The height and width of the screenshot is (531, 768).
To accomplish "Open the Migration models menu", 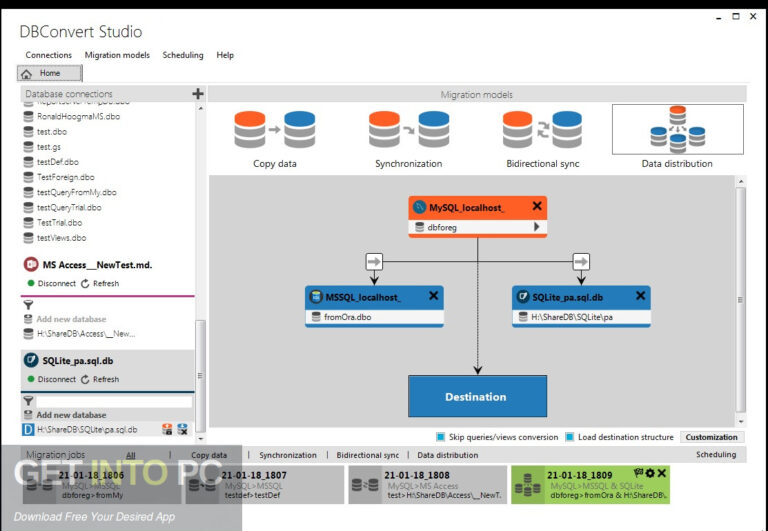I will pos(117,55).
